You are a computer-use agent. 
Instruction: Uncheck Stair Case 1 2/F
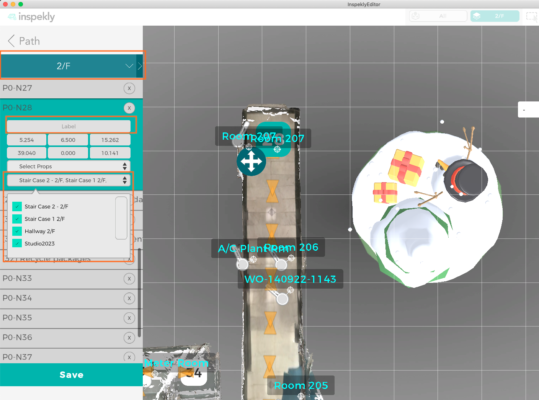point(17,219)
